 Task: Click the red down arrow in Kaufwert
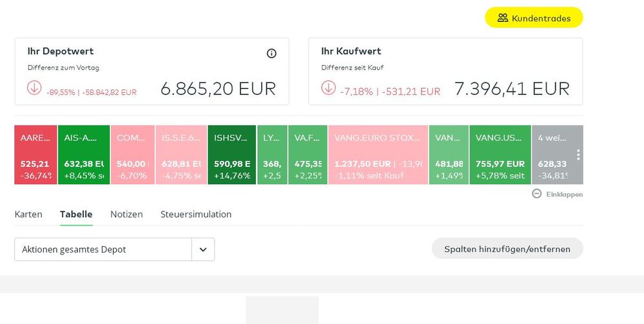[x=328, y=88]
